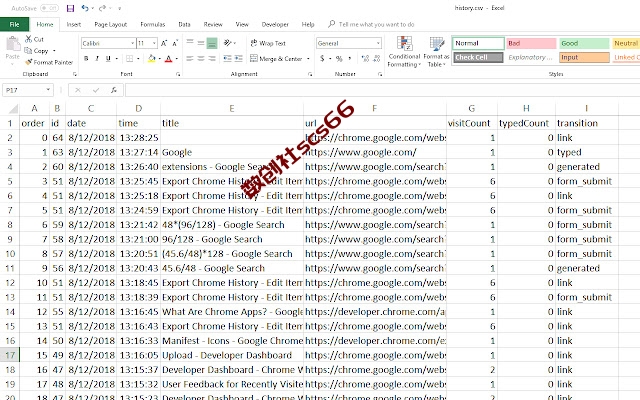This screenshot has height=400, width=640.
Task: Switch to the Review tab
Action: coord(213,24)
